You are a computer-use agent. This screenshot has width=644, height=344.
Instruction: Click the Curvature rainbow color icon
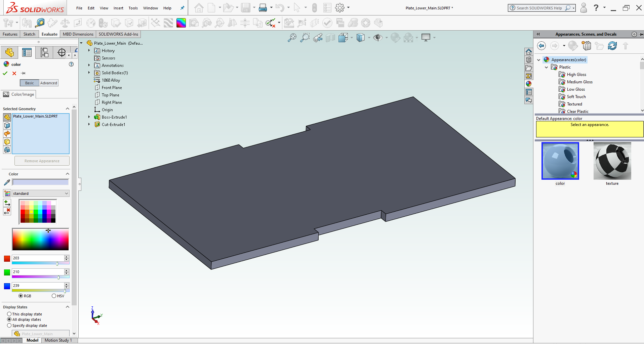coord(181,23)
